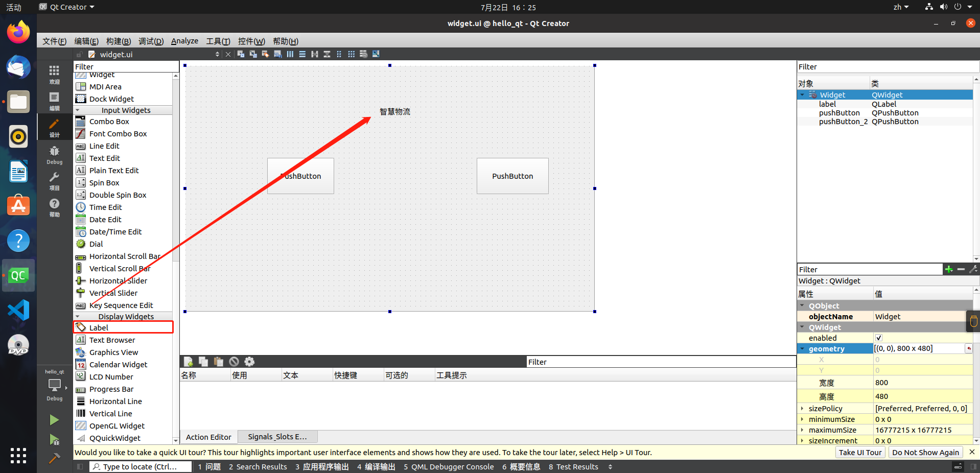Switch to Signals_Slots Editor tab

(277, 437)
